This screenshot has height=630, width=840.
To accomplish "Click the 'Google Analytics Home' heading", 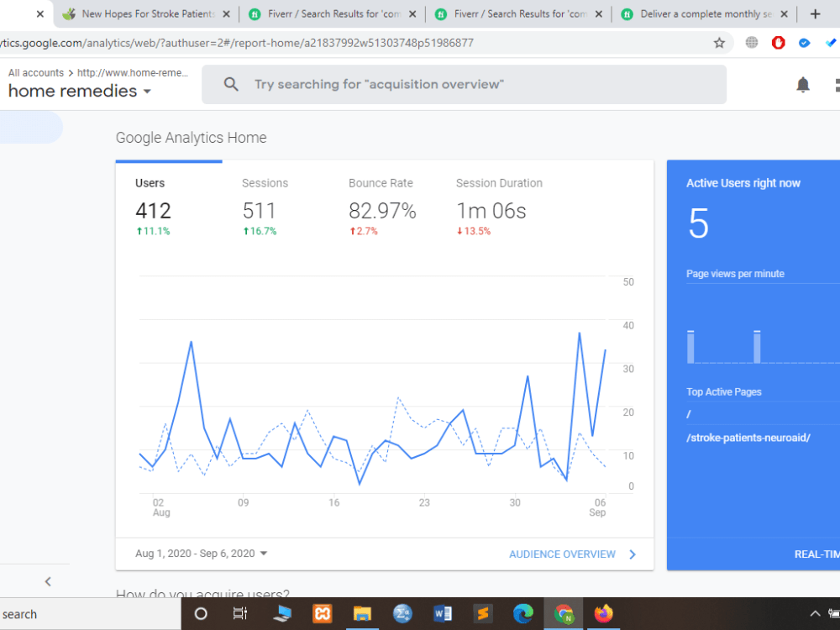I will tap(192, 138).
